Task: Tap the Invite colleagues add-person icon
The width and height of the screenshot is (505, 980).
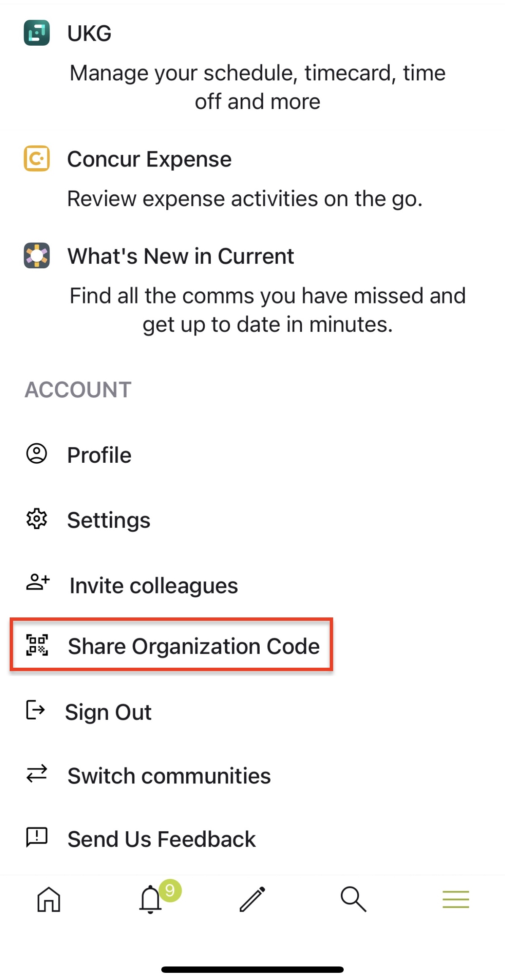Action: pyautogui.click(x=38, y=582)
